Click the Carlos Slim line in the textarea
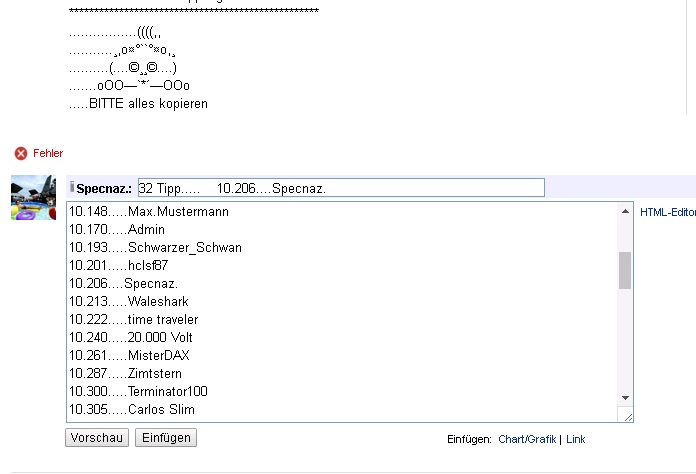 (132, 410)
